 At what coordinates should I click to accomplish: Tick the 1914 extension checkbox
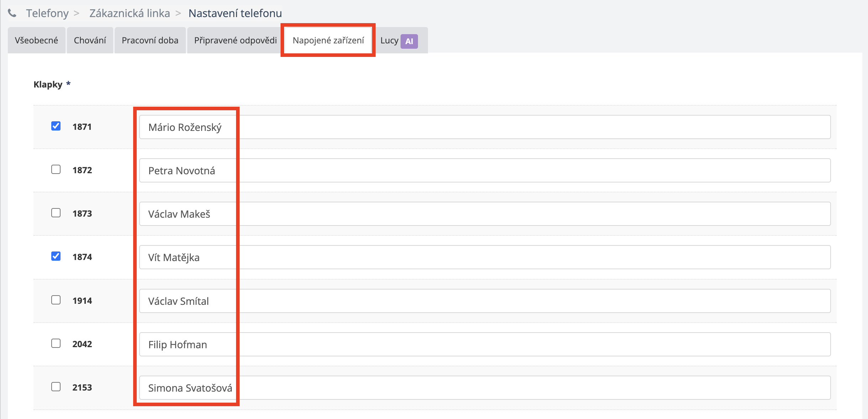tap(56, 300)
